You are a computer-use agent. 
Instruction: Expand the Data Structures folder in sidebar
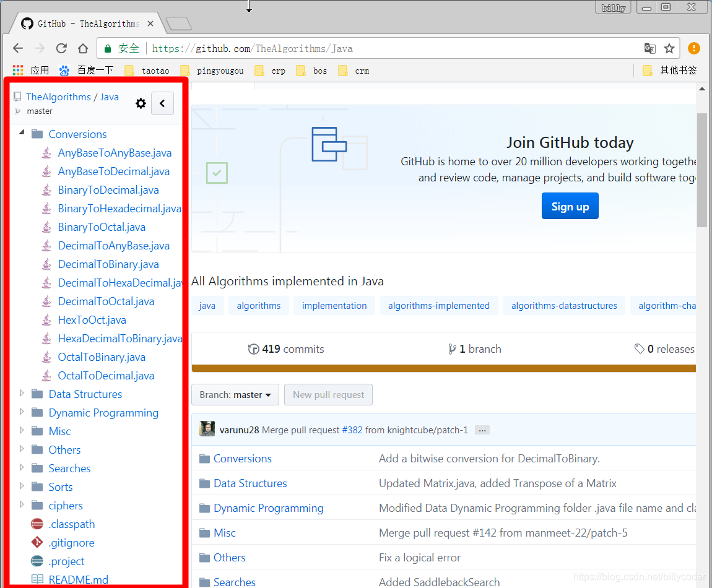[21, 393]
